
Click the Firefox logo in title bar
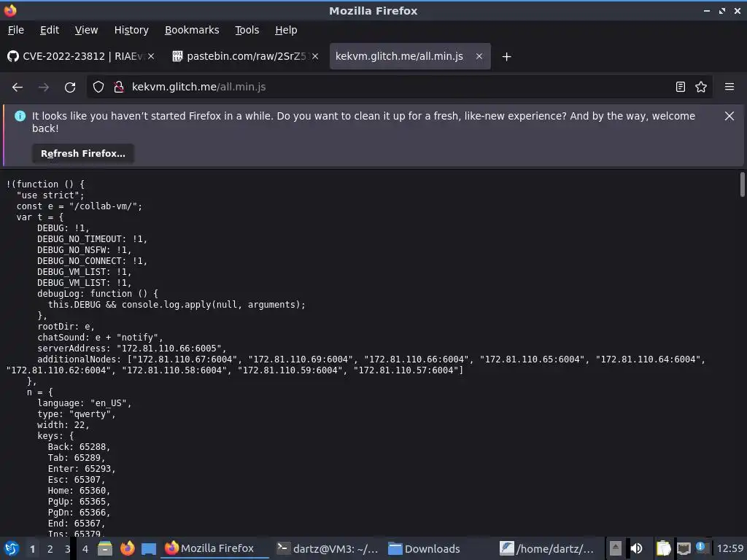pos(10,10)
